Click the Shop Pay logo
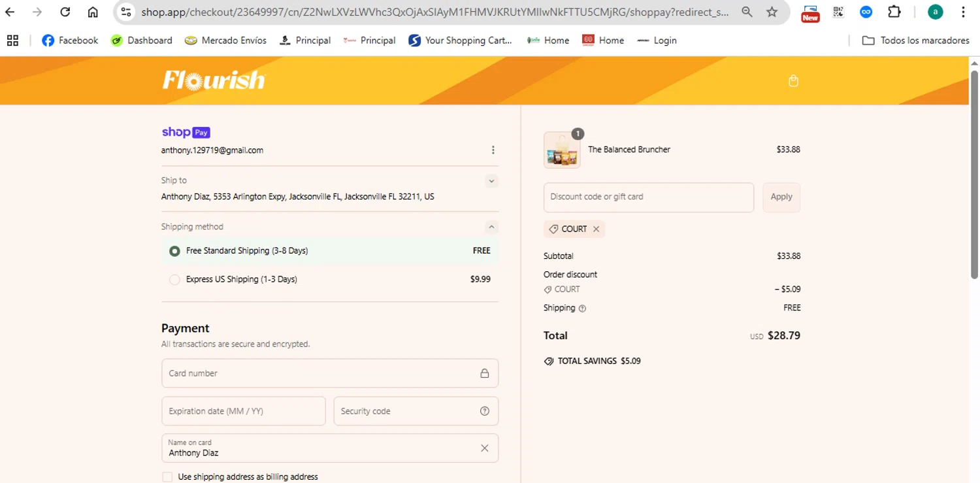This screenshot has height=483, width=980. click(186, 132)
